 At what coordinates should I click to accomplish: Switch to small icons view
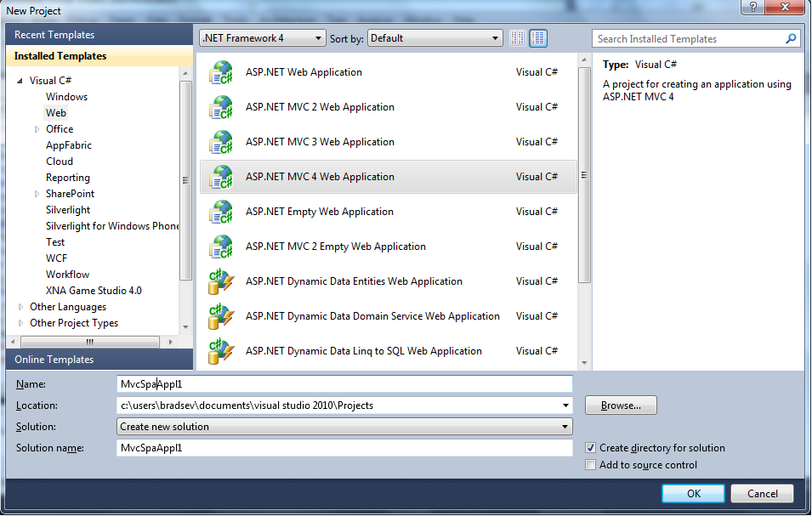pyautogui.click(x=517, y=38)
